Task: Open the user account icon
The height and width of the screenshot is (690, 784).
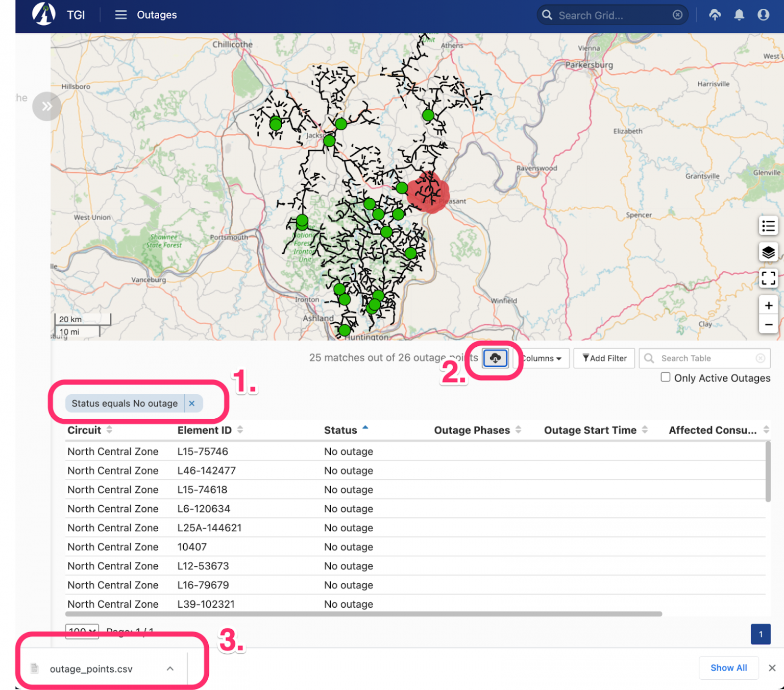Action: pos(763,15)
